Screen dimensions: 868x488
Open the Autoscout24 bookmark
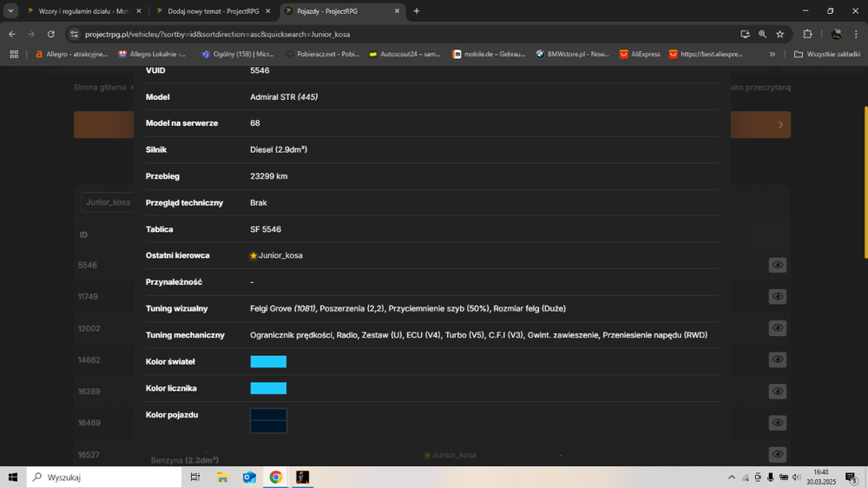pos(404,55)
